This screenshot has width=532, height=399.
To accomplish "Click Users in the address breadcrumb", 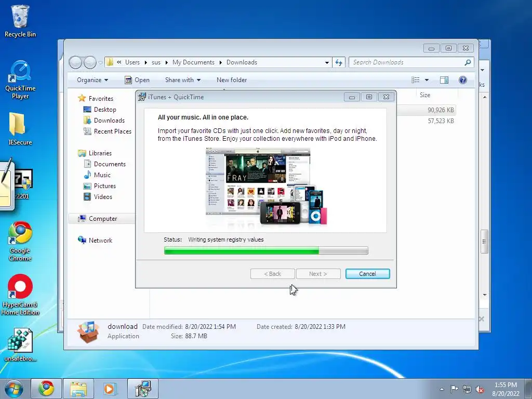I will [x=132, y=62].
